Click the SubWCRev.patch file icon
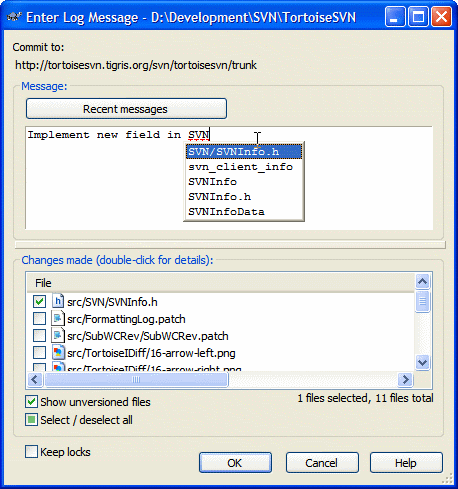 point(58,335)
